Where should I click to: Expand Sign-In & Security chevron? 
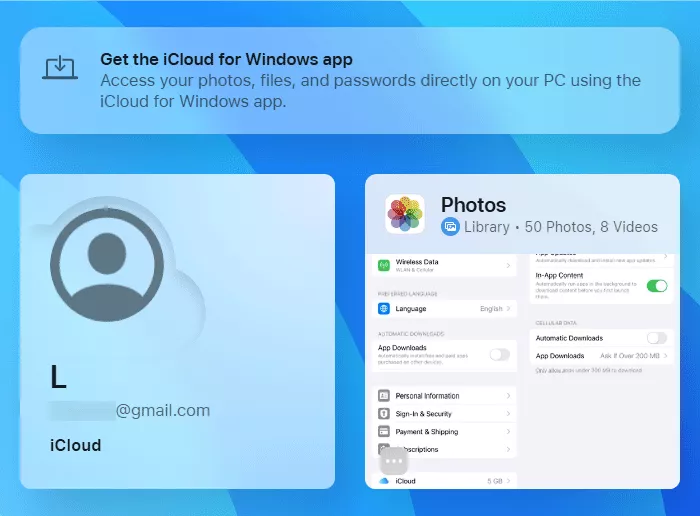pyautogui.click(x=508, y=413)
